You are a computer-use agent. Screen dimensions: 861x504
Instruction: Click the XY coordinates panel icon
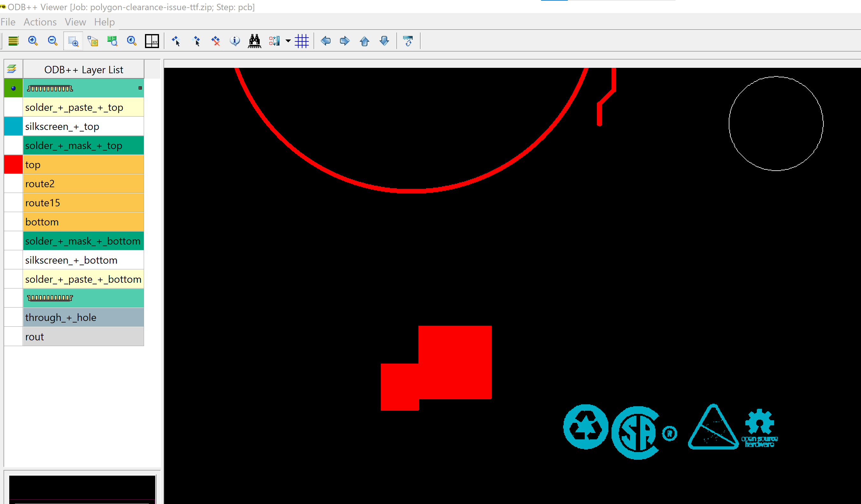[x=152, y=41]
